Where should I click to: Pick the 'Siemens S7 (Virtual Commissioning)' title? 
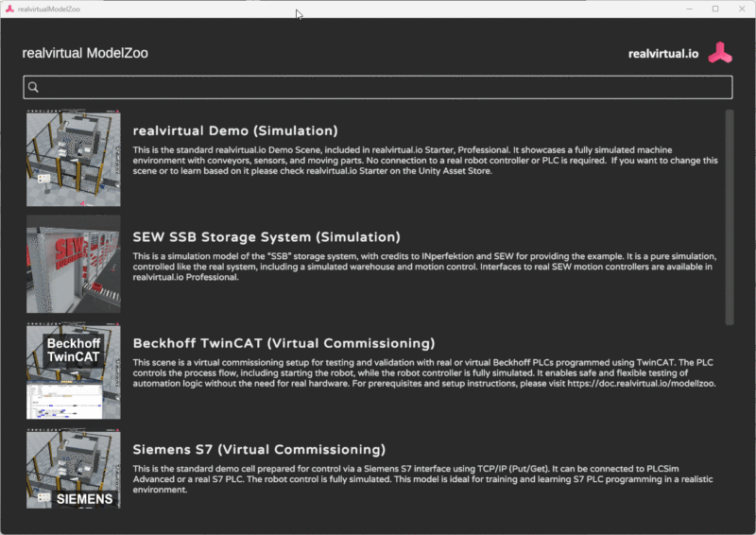coord(259,449)
